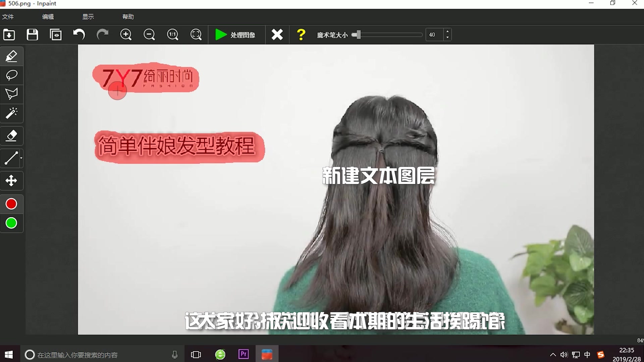Pick the eraser tool
This screenshot has height=362, width=644.
click(x=11, y=136)
